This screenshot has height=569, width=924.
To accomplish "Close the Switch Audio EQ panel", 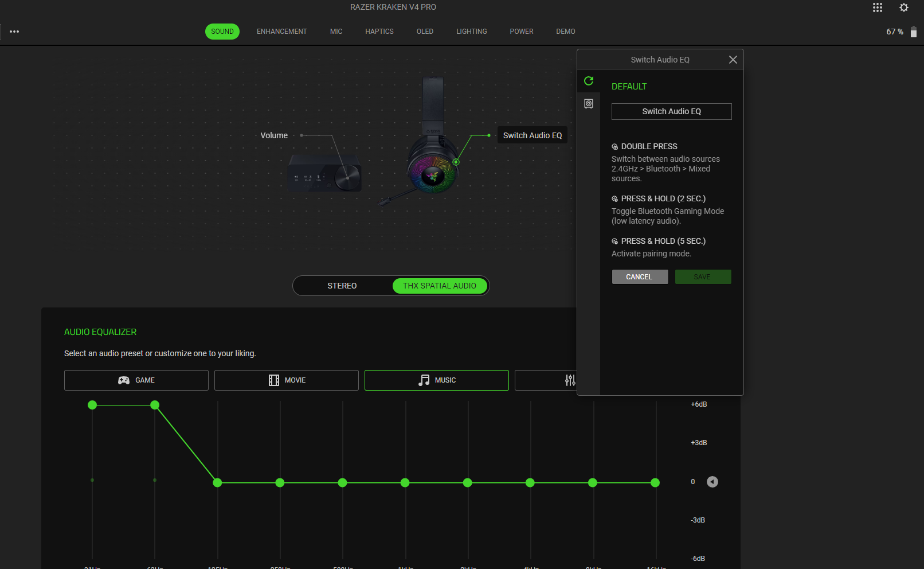I will pos(733,60).
